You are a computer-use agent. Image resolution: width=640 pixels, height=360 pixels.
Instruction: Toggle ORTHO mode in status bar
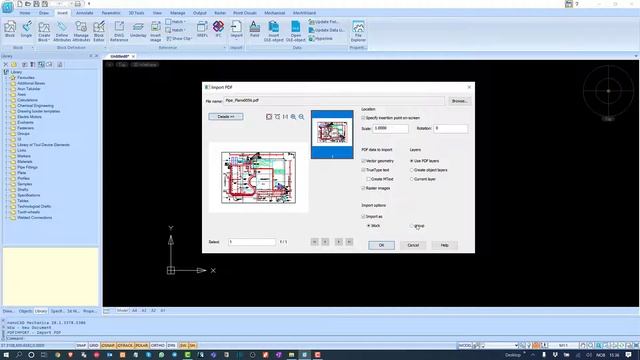[158, 346]
